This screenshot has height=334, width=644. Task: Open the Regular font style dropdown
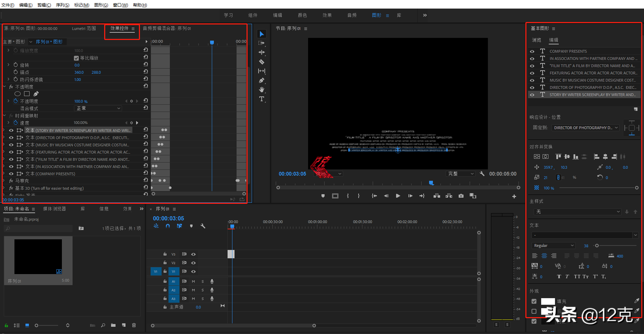coord(554,246)
